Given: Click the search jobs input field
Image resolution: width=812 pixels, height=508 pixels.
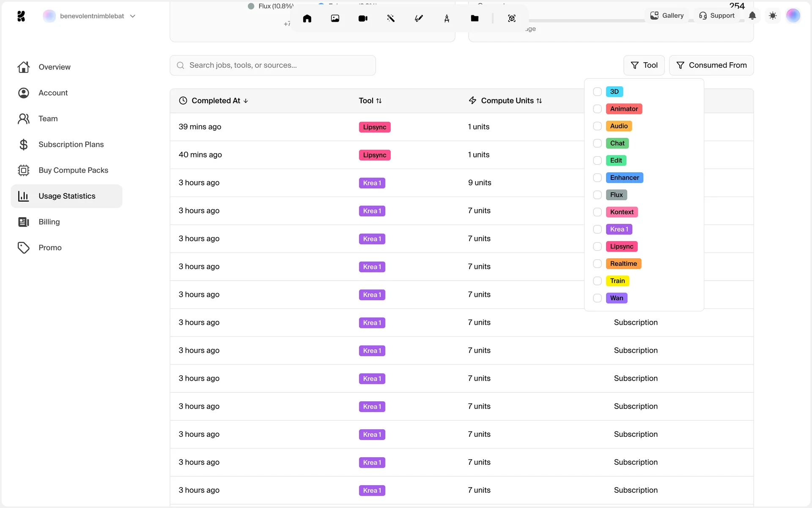Looking at the screenshot, I should pos(273,65).
